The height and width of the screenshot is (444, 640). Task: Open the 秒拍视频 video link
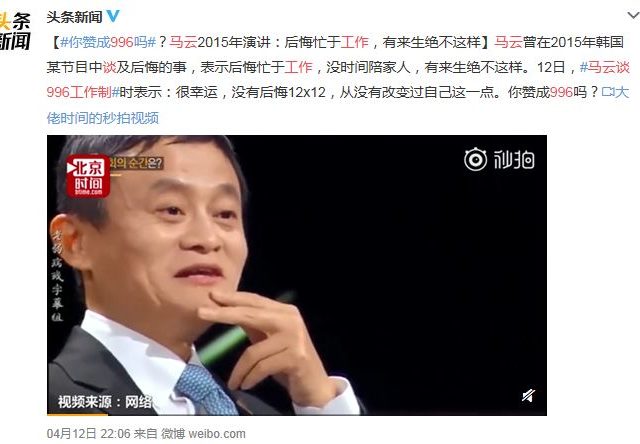338,105
